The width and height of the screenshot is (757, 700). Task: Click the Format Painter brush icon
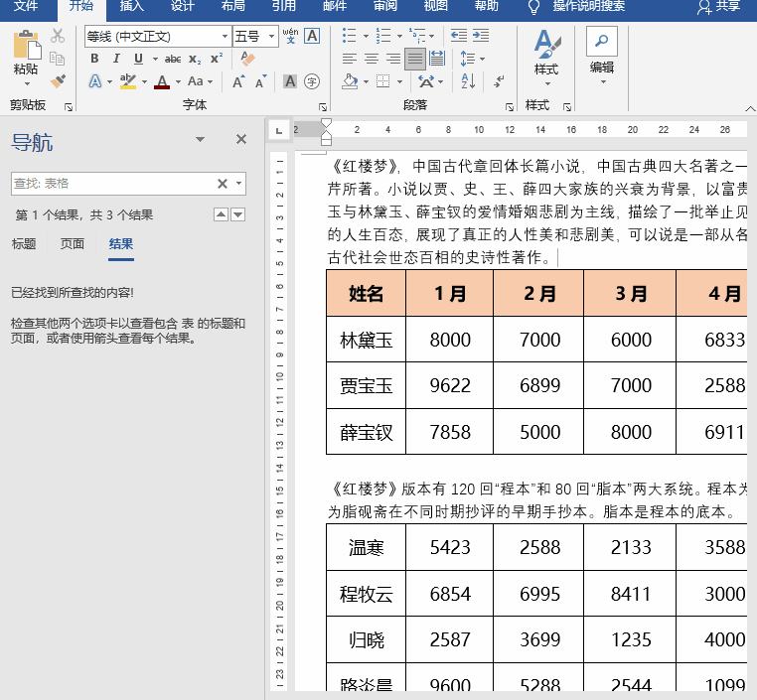(58, 81)
